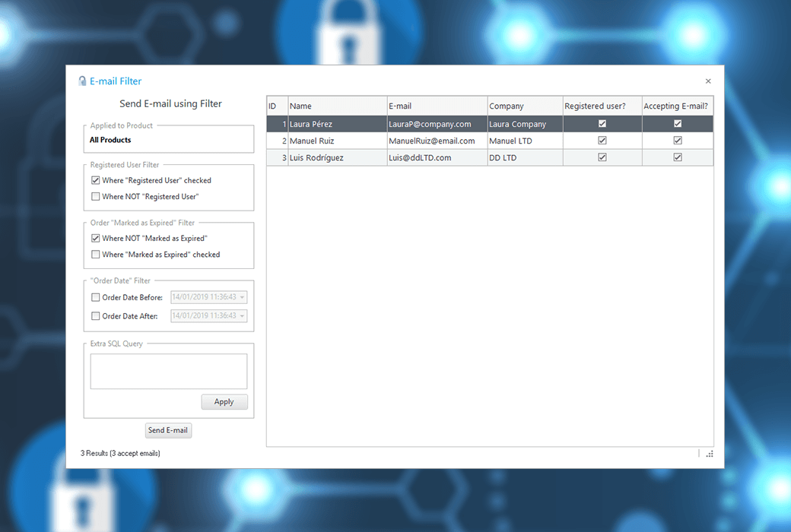791x532 pixels.
Task: Sort by the Name column header
Action: (337, 106)
